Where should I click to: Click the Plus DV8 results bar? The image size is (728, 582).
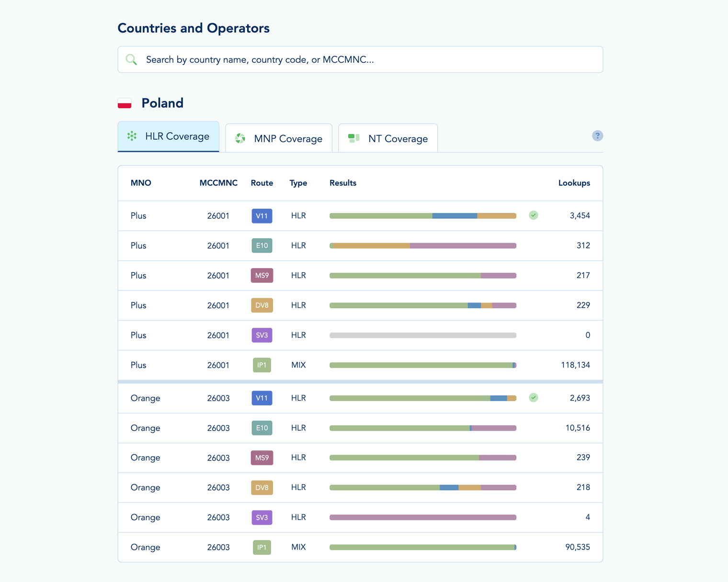tap(422, 305)
